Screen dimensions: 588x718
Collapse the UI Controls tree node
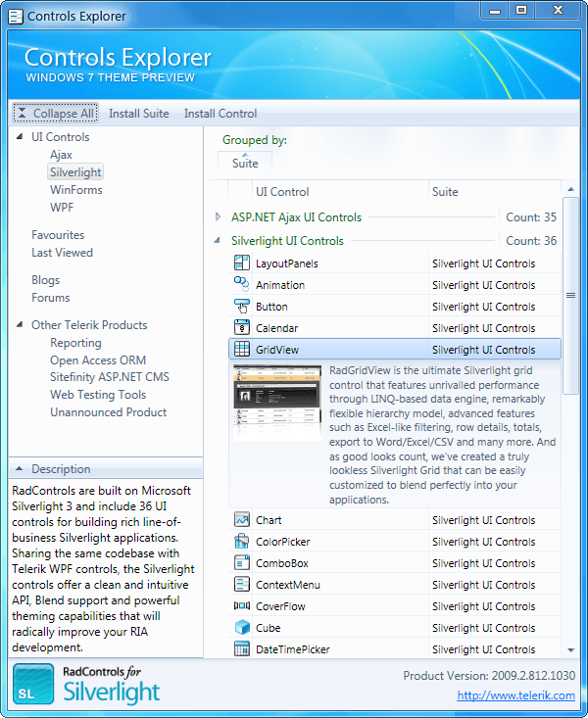click(20, 136)
